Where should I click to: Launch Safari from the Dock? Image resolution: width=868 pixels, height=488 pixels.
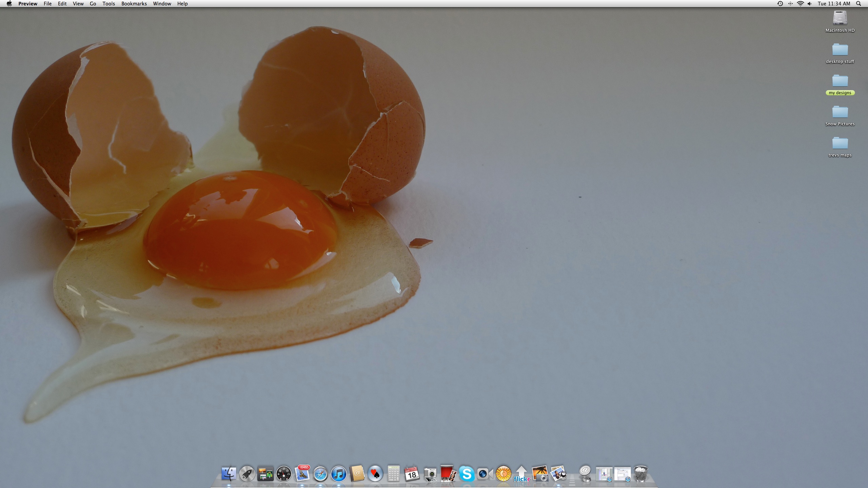[320, 473]
